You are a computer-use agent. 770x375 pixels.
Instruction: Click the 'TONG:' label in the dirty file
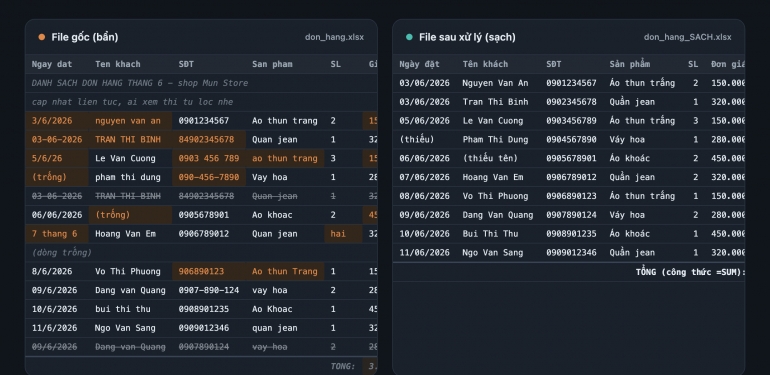coord(343,366)
